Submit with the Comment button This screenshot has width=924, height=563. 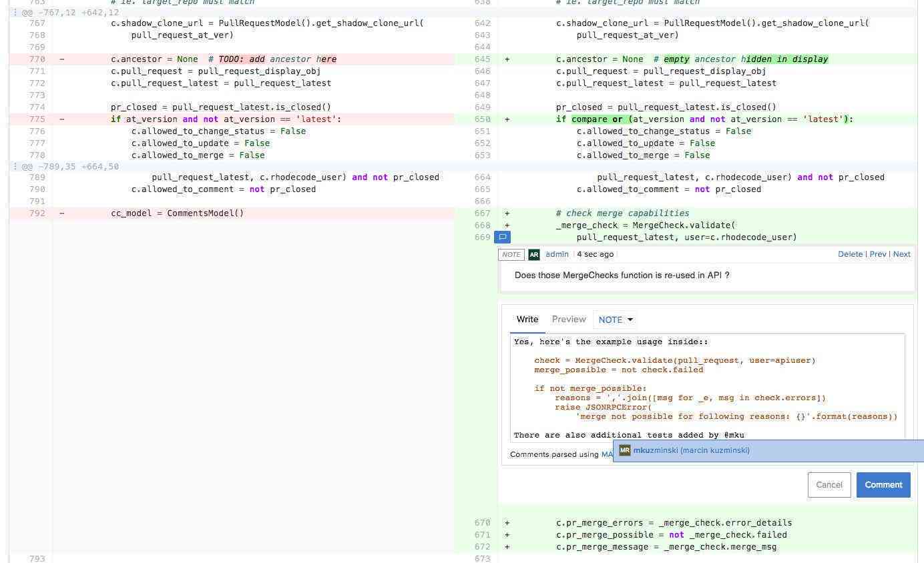coord(883,485)
